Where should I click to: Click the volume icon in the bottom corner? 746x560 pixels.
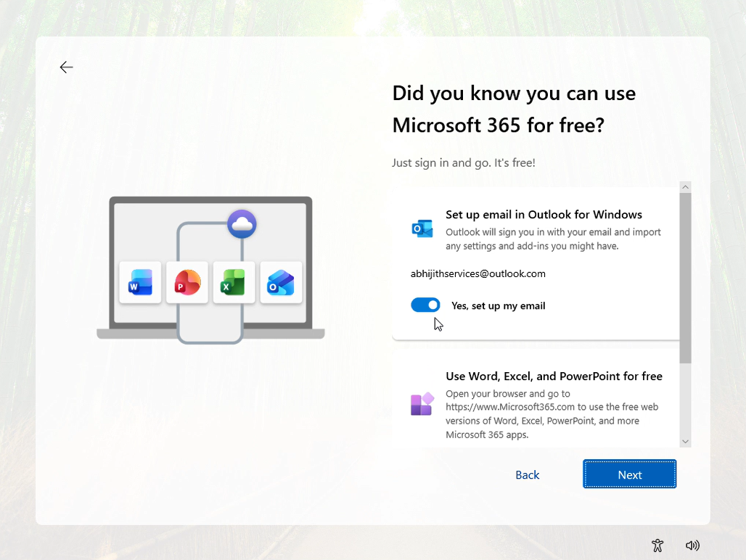coord(692,545)
